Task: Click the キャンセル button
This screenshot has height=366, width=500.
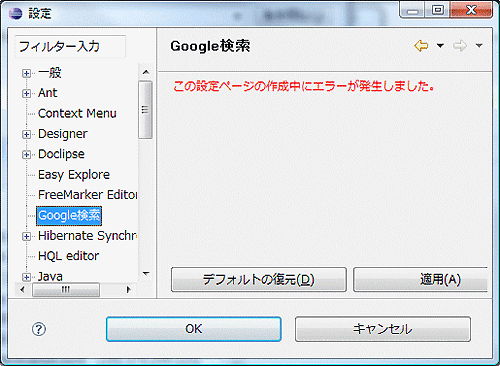Action: coord(383,329)
